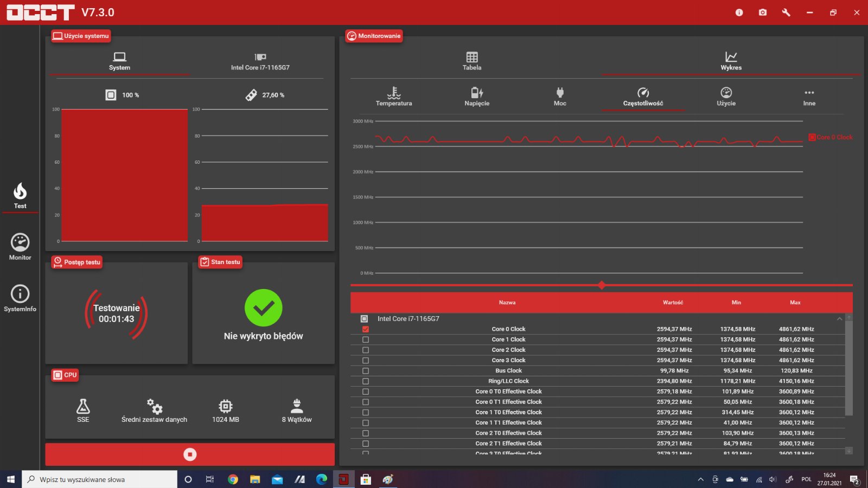Open the volume control in tray

773,479
